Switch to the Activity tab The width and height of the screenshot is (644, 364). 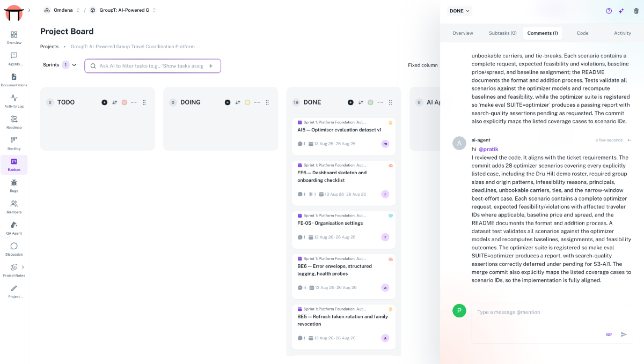coord(623,33)
